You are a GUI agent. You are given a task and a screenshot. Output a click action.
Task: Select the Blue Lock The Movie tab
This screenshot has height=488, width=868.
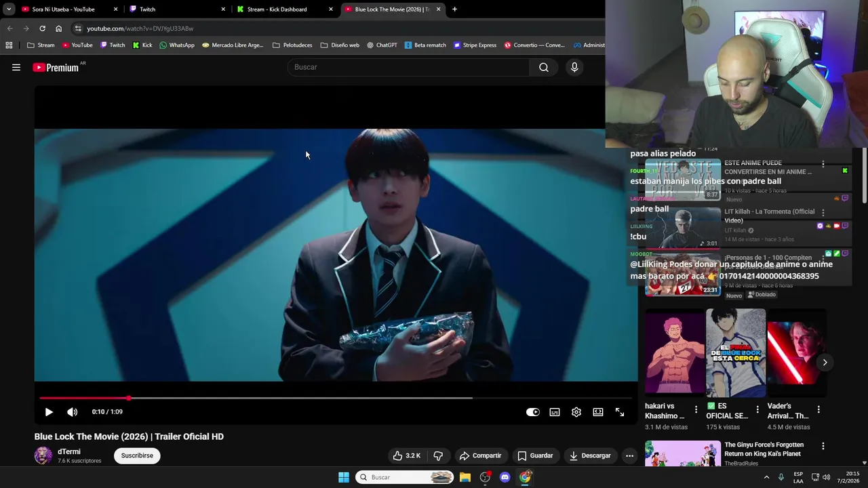coord(393,9)
